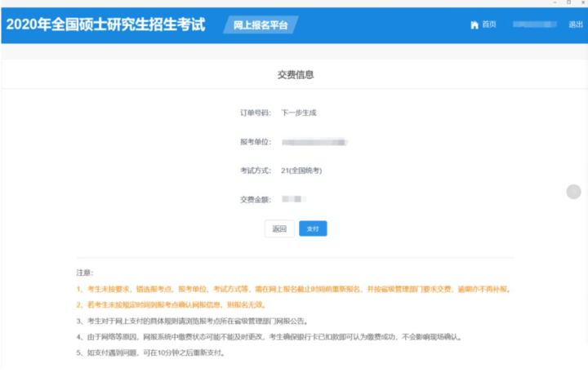Maximize the window

569,2
